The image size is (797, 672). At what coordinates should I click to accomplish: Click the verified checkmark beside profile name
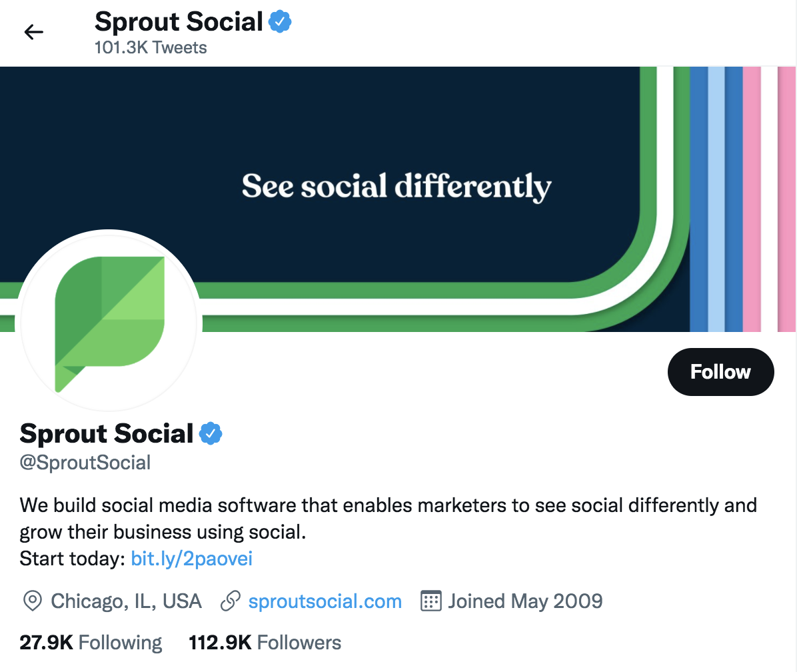point(211,433)
